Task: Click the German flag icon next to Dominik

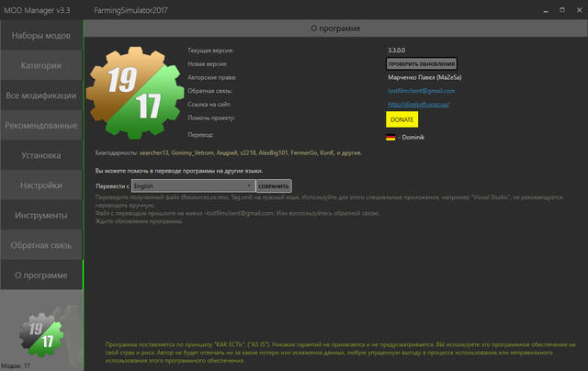Action: point(390,137)
